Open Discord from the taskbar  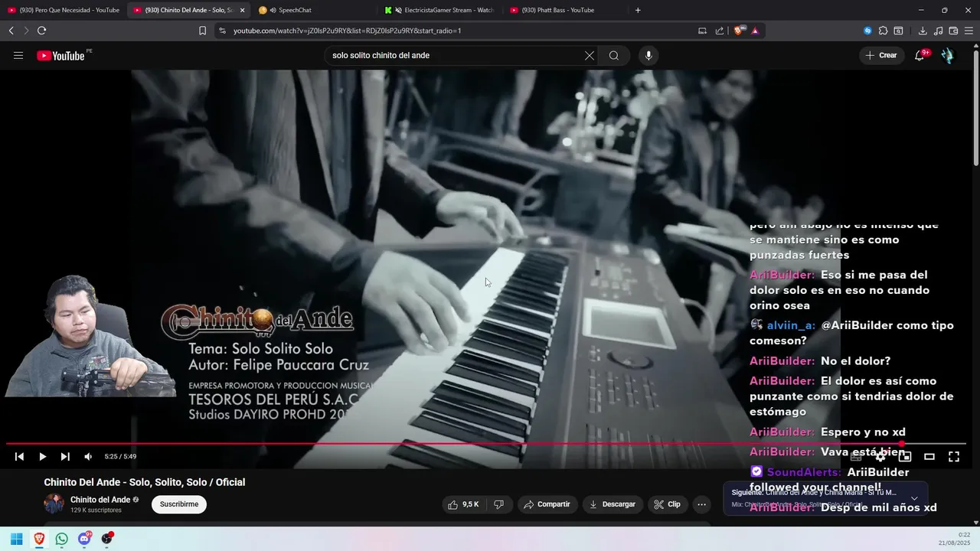pos(84,539)
